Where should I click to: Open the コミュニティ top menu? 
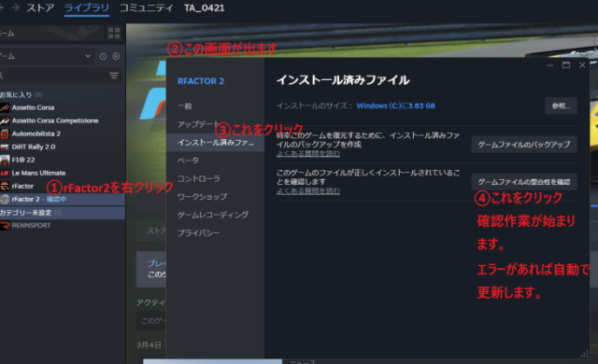[x=146, y=8]
